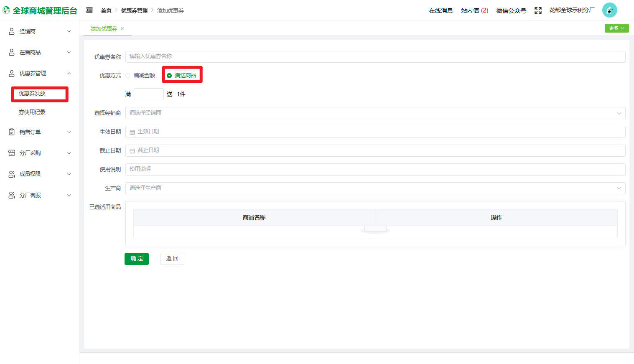Select the 满送商品 radio option
The image size is (634, 364).
[169, 76]
